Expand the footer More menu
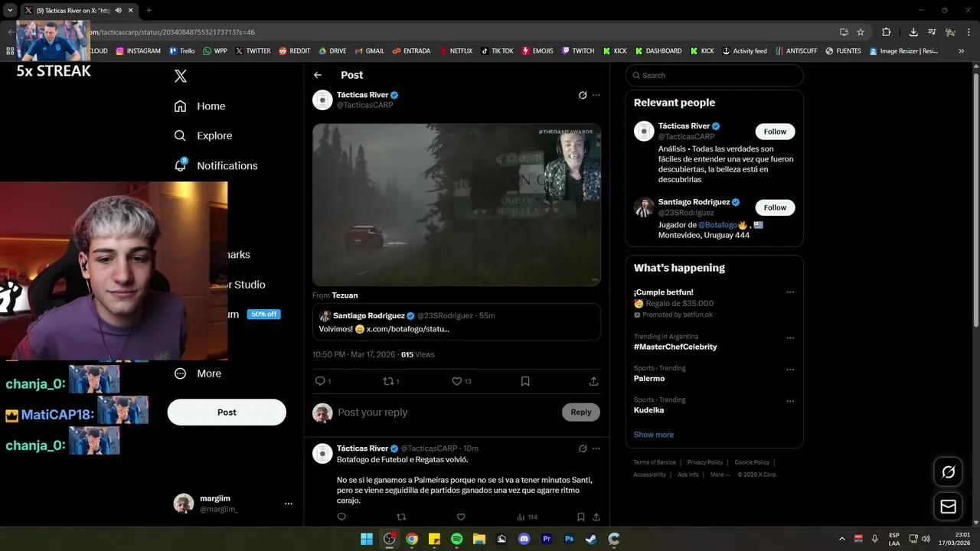The image size is (980, 551). pos(720,474)
